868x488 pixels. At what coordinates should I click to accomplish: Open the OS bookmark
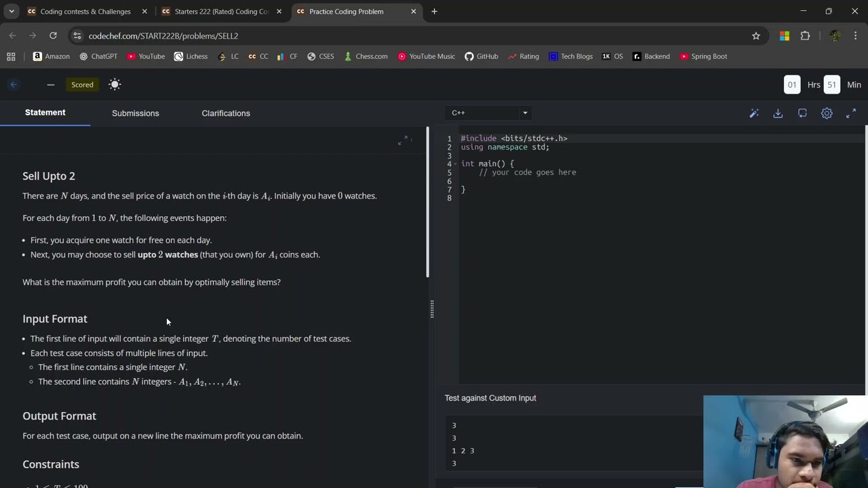612,56
